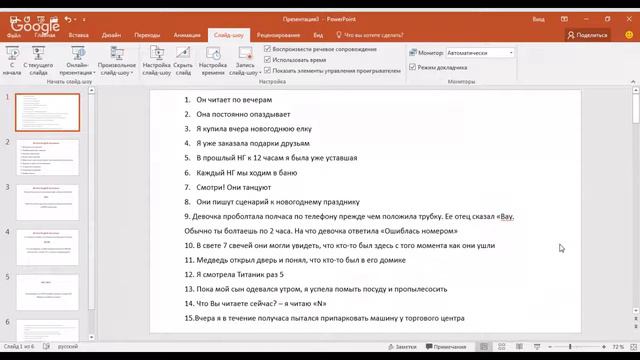640x360 pixels.
Task: Open Вид ribbon tab
Action: point(318,35)
